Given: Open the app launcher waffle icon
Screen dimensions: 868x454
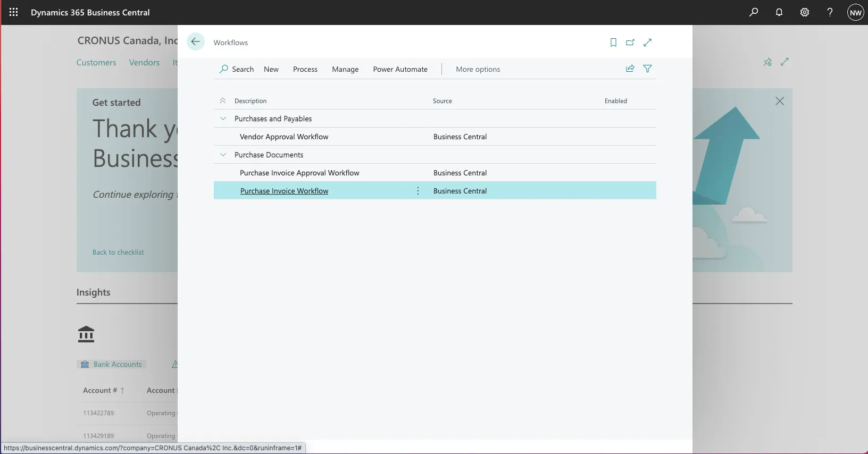Looking at the screenshot, I should coord(14,12).
